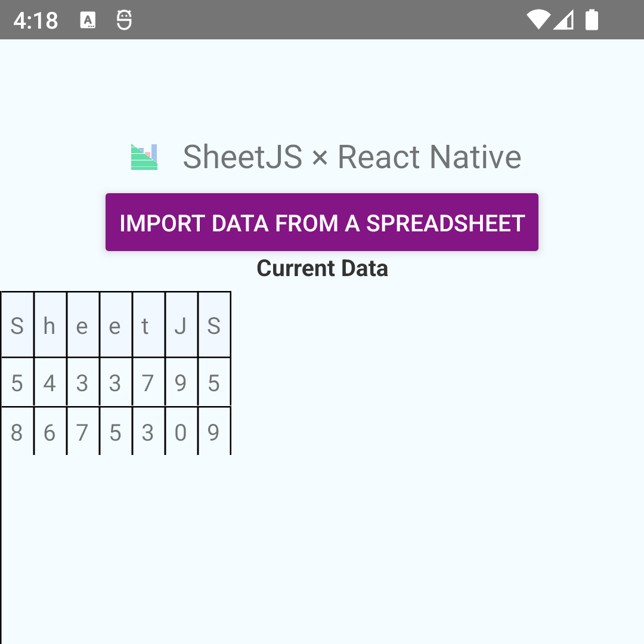Tap the clock showing 4:18
This screenshot has width=644, height=644.
[x=34, y=20]
